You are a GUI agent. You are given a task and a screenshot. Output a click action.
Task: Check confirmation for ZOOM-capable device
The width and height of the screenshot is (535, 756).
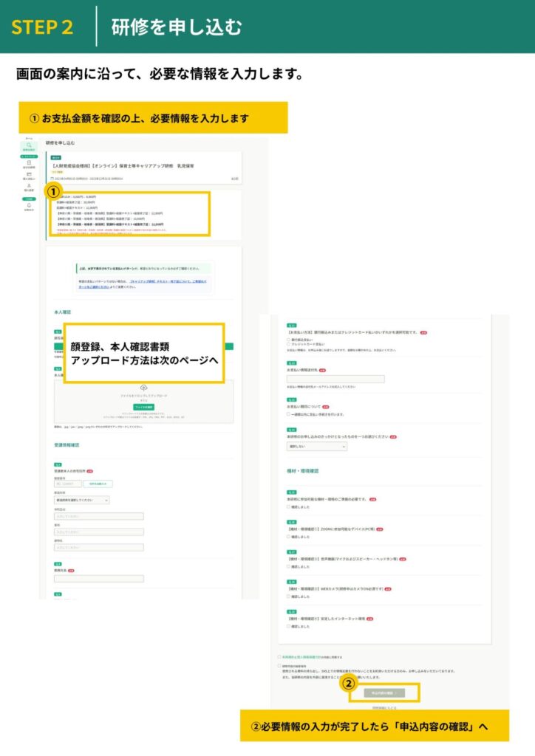pos(288,537)
